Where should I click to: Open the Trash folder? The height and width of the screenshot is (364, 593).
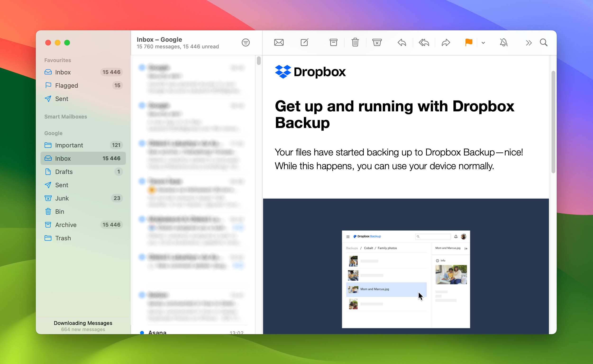point(83,238)
